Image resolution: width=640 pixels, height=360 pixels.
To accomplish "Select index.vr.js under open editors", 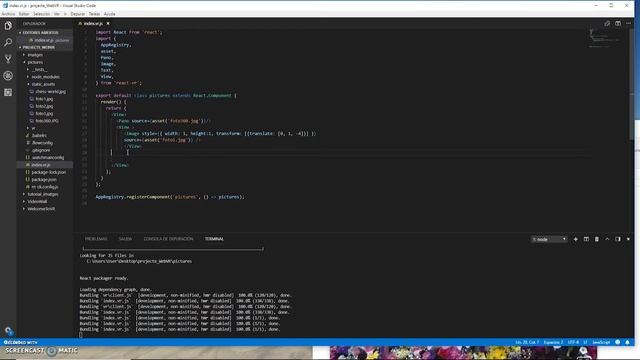I will 45,40.
